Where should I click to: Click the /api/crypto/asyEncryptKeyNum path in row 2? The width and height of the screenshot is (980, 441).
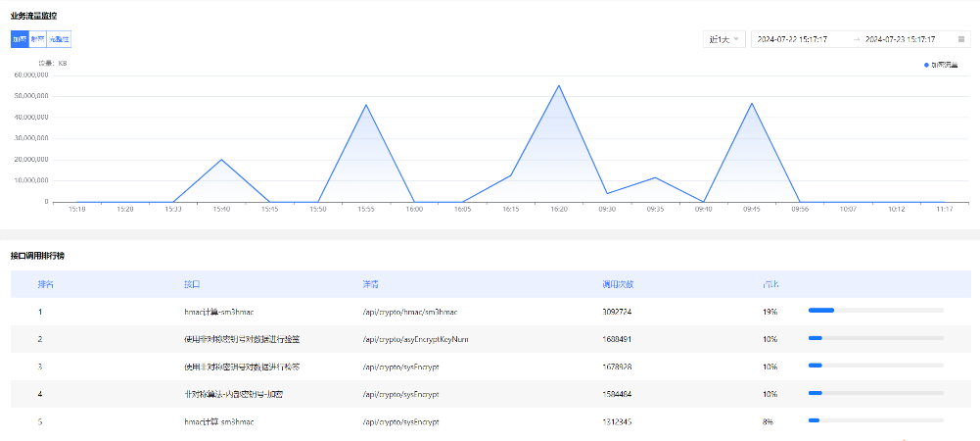tap(418, 339)
